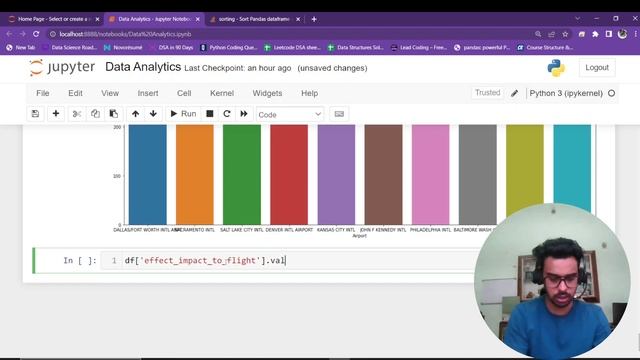Open the Edit menu

(x=75, y=93)
